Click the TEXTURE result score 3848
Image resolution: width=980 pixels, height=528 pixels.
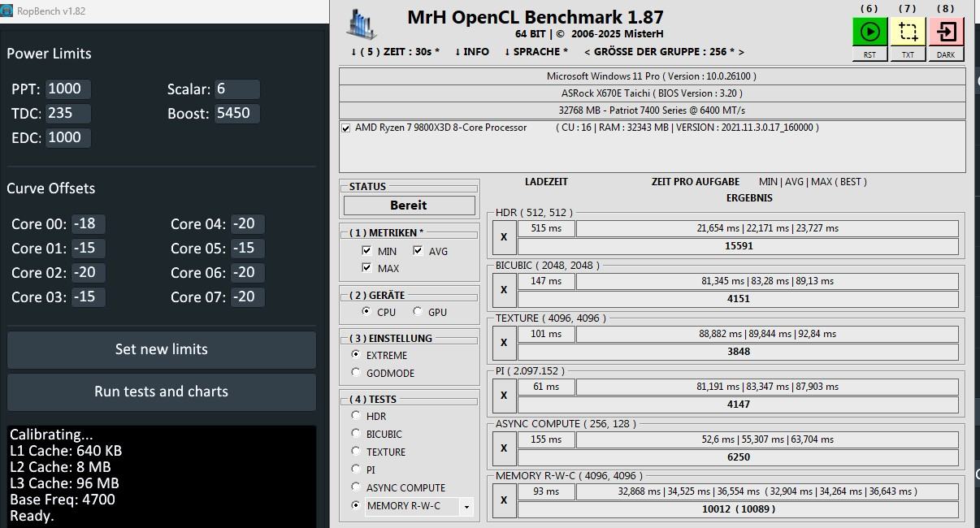[738, 352]
